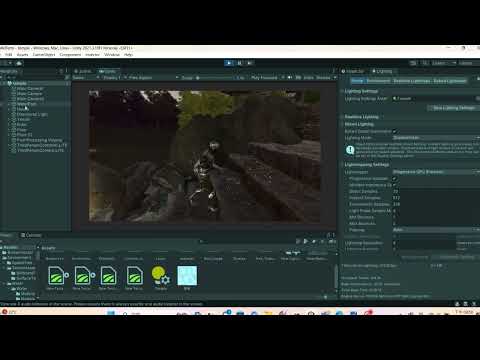Switch to the Scene view tab
Viewport: 480px width, 360px height.
tap(83, 71)
